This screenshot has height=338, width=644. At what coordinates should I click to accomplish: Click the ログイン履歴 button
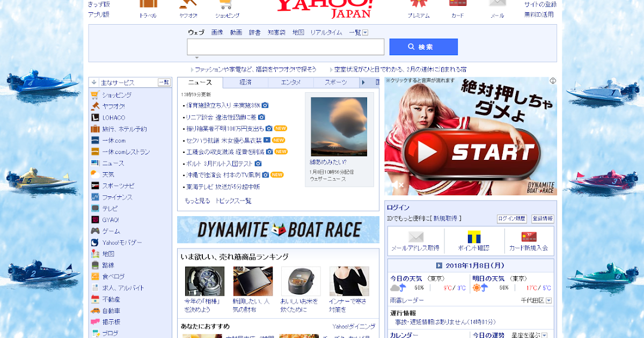point(512,219)
